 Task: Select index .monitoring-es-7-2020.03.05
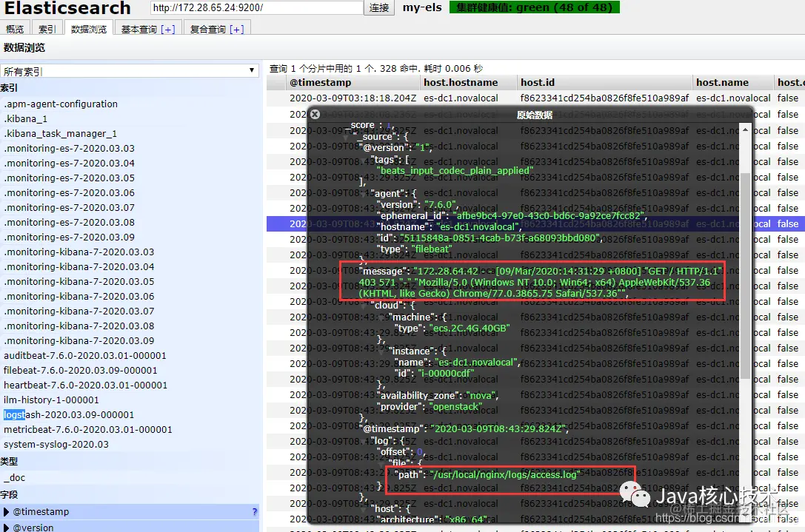coord(70,178)
